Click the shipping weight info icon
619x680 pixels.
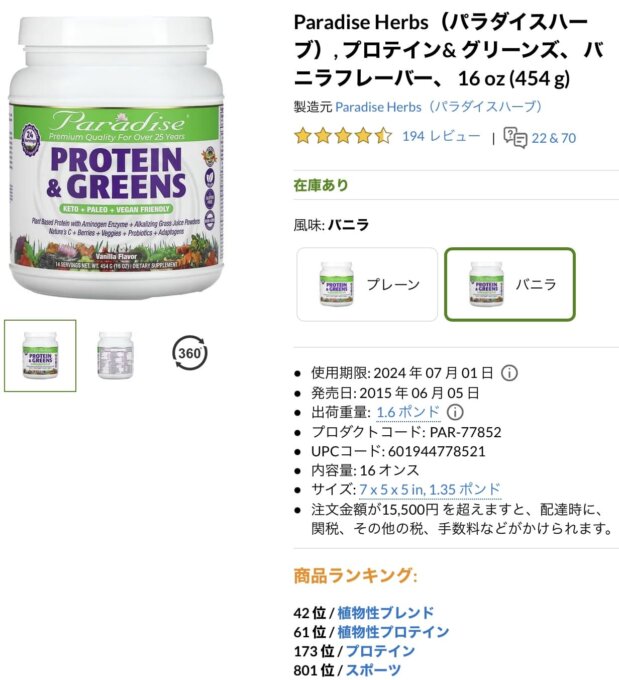455,412
